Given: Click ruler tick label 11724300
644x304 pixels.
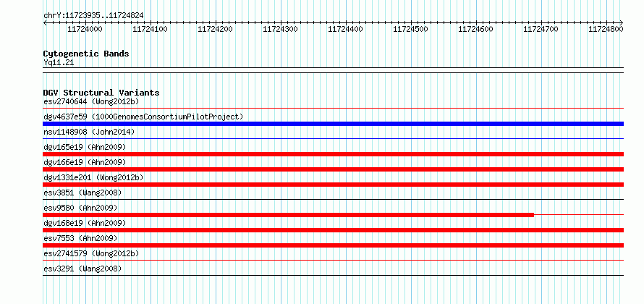Looking at the screenshot, I should (x=281, y=29).
